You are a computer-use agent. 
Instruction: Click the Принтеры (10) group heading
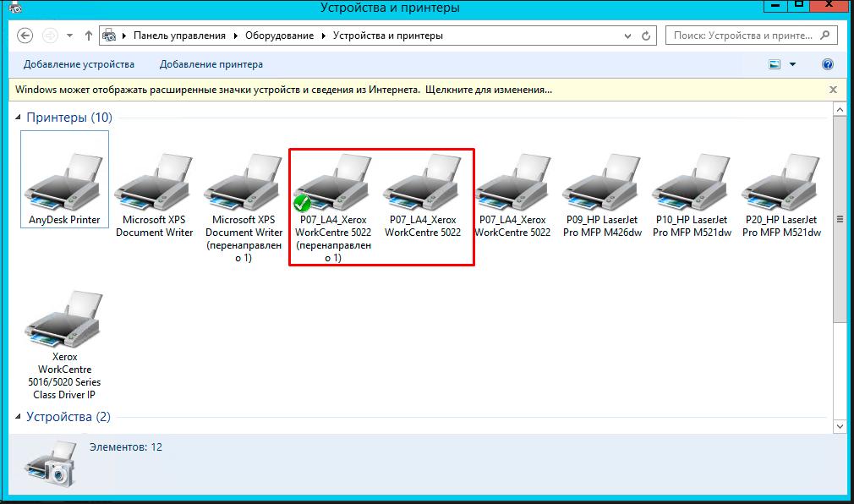(69, 118)
